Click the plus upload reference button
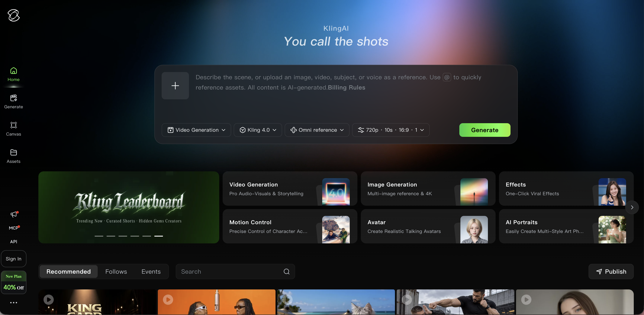The width and height of the screenshot is (644, 315). 175,86
